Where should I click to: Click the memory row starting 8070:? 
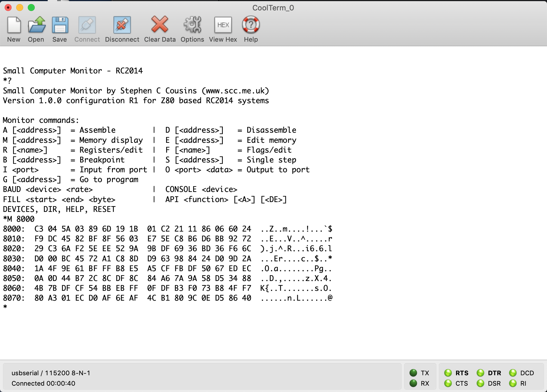[x=168, y=298]
